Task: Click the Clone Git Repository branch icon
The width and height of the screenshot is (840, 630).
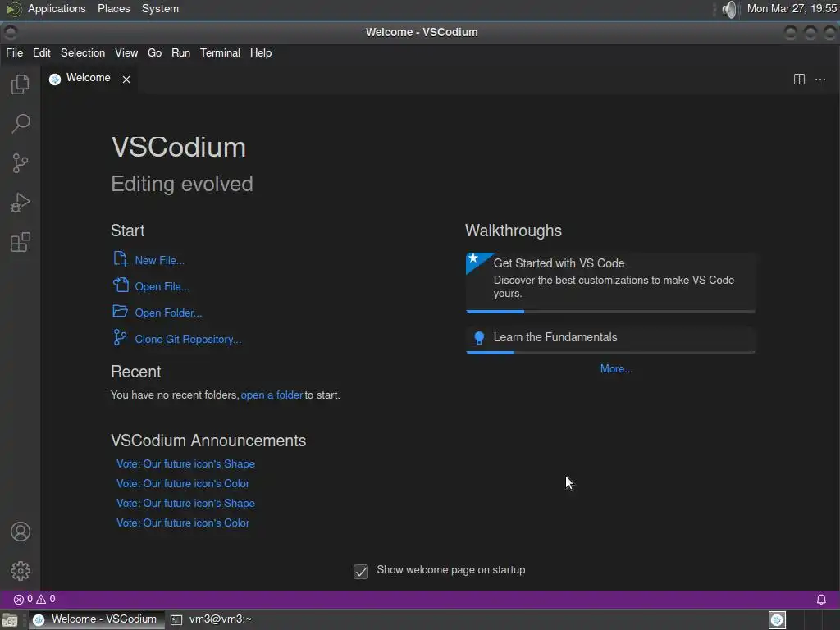Action: (120, 337)
